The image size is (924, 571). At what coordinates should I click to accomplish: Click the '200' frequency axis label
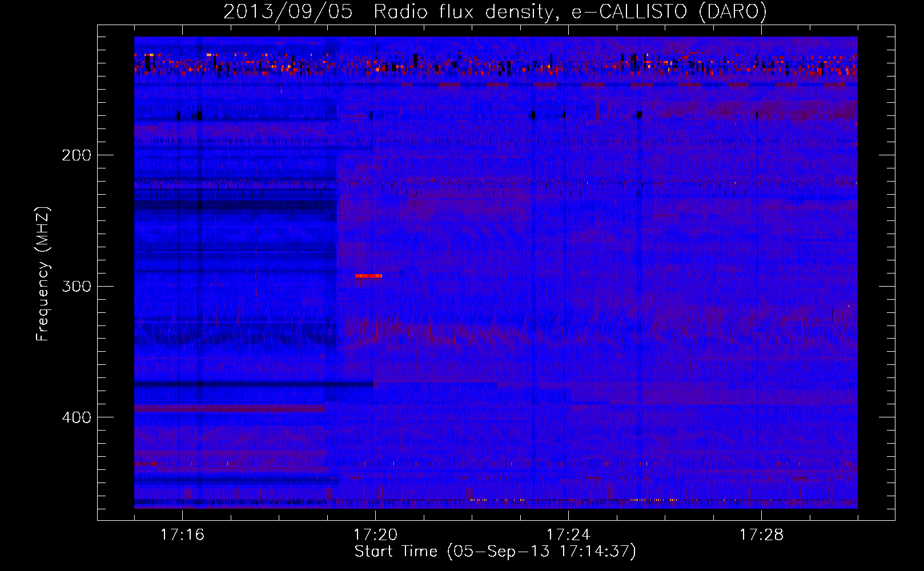click(x=76, y=155)
